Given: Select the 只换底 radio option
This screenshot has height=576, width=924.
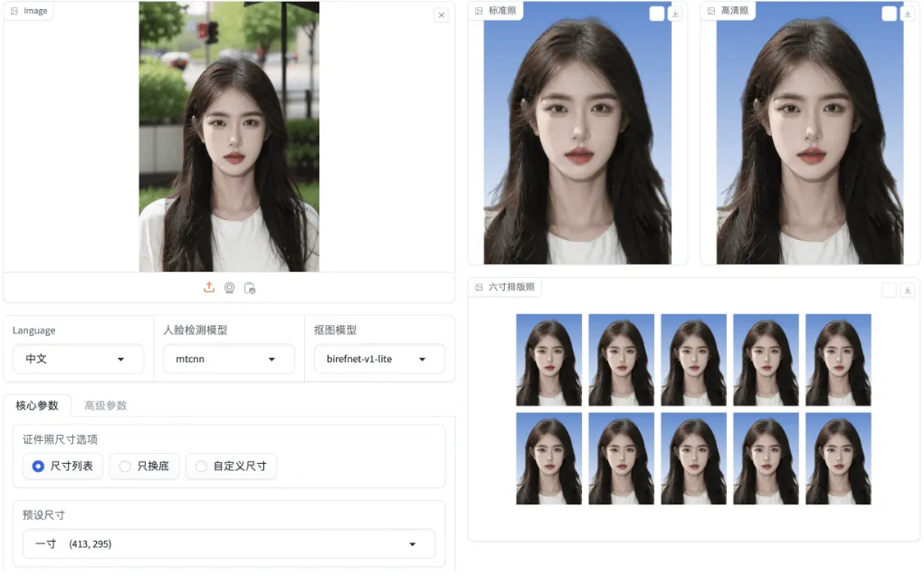Looking at the screenshot, I should click(145, 466).
